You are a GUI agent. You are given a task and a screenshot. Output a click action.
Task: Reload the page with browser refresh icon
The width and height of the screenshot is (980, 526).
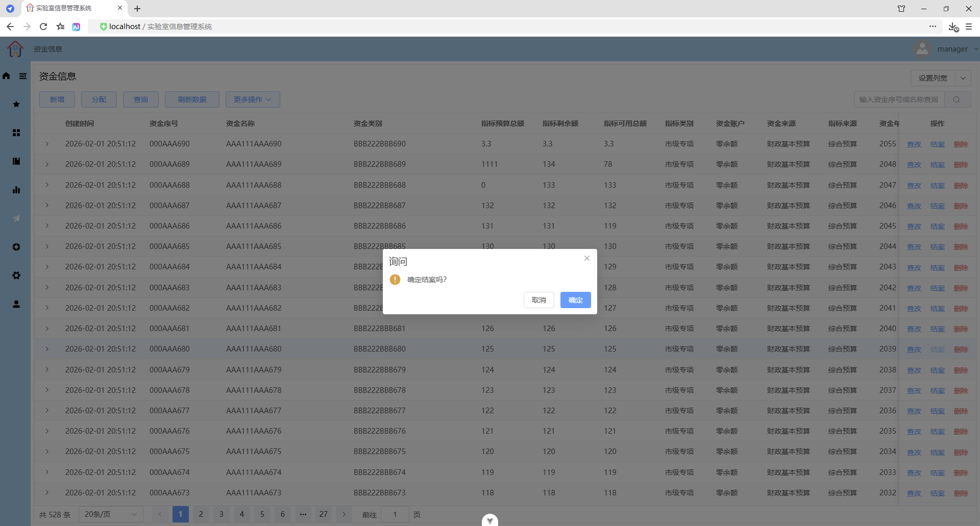click(x=43, y=27)
